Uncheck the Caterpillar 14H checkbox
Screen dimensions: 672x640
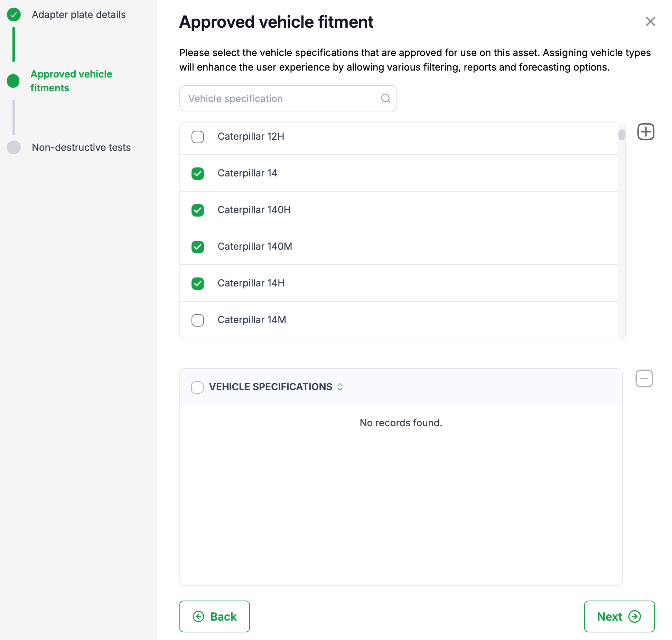tap(198, 284)
